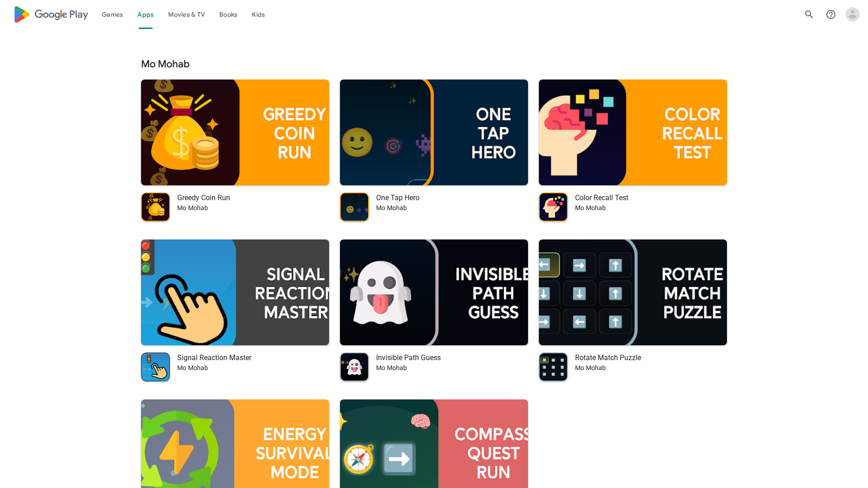This screenshot has width=868, height=488.
Task: Open the One Tap Hero small app icon
Action: point(354,207)
